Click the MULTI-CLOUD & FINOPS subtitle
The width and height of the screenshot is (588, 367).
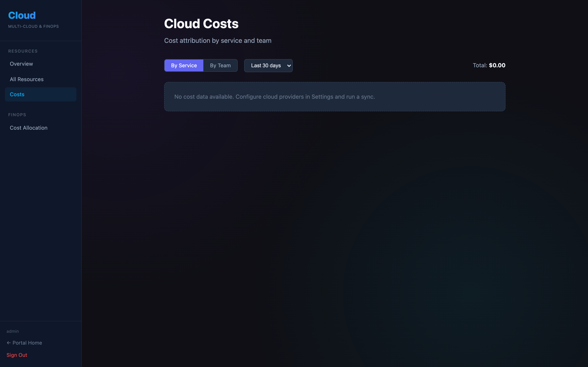tap(33, 26)
